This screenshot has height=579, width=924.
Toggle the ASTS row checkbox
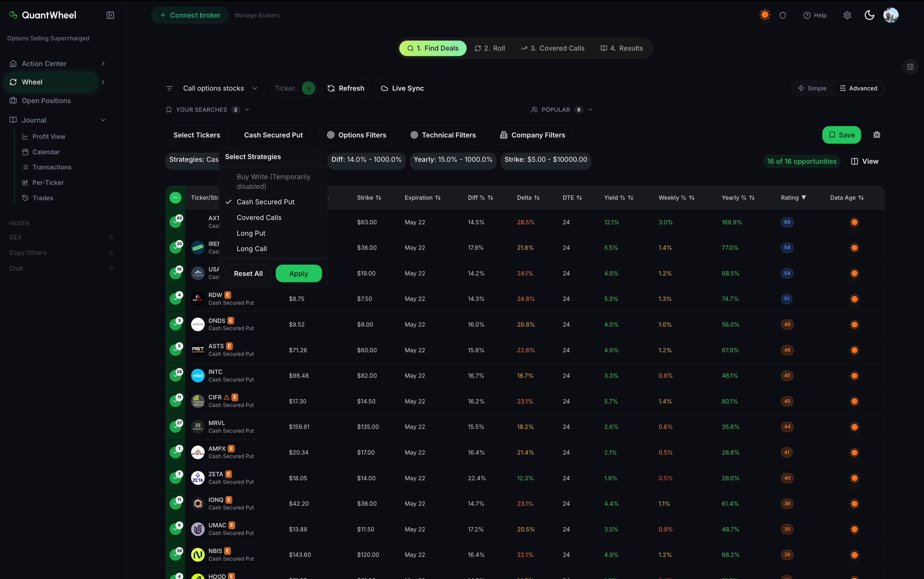[176, 350]
